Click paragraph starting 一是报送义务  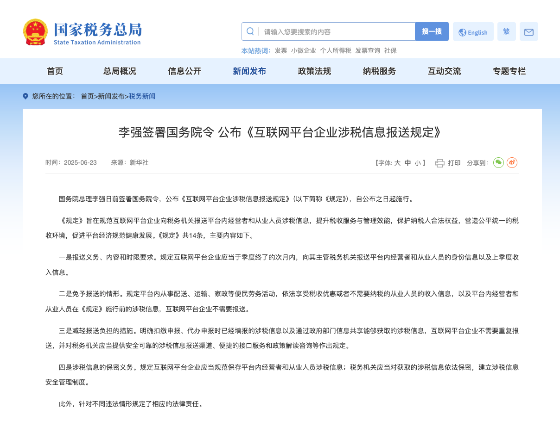(282, 265)
